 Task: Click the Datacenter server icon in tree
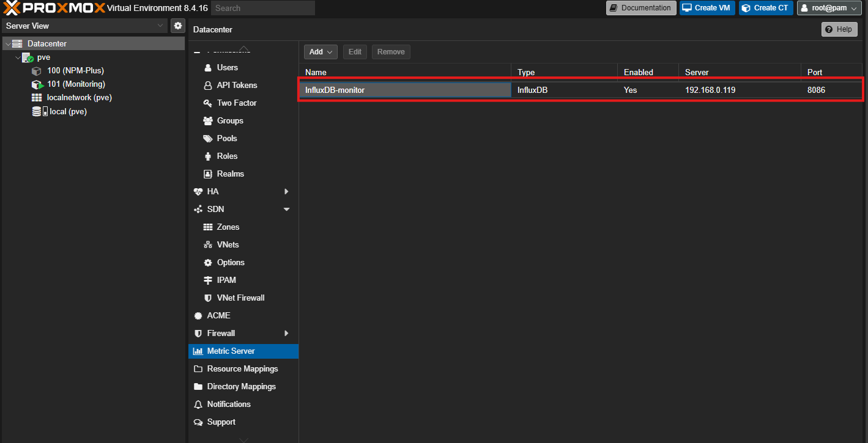click(17, 44)
